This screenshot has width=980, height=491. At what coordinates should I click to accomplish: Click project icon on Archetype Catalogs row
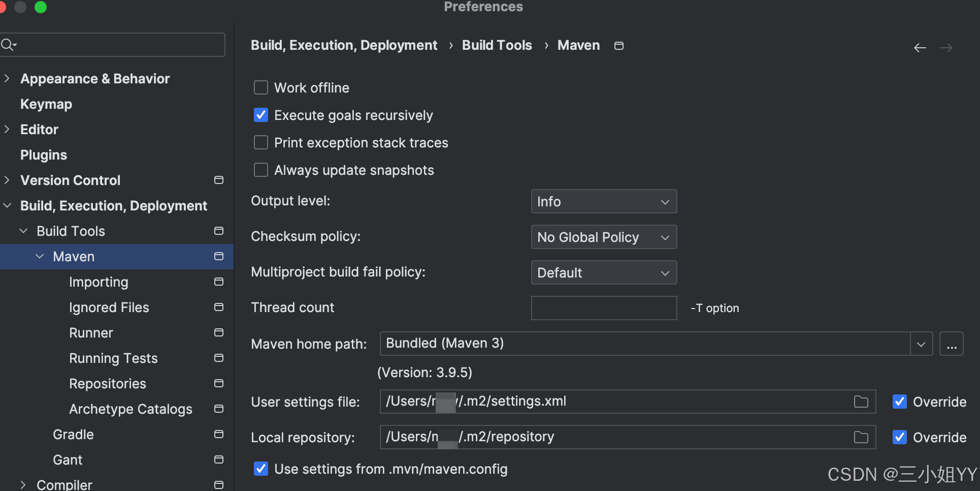click(x=219, y=409)
